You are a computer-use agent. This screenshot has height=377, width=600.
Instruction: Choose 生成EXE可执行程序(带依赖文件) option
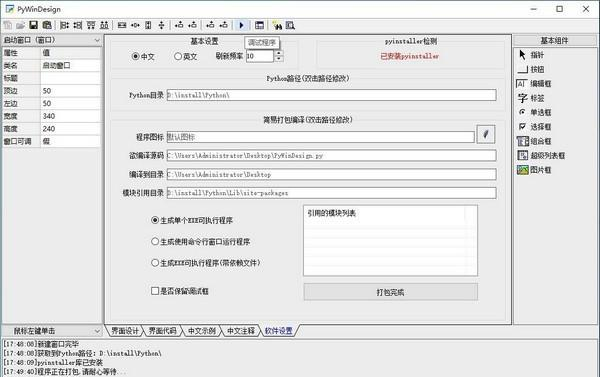(155, 263)
